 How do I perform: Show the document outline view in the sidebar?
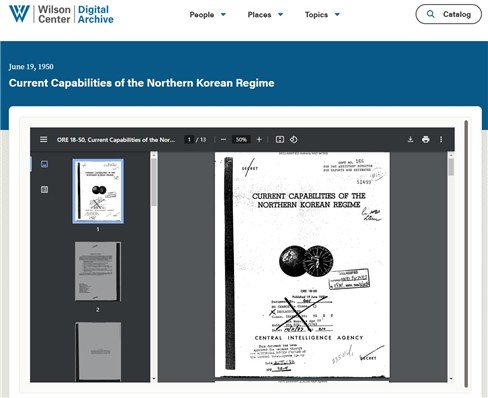(44, 189)
